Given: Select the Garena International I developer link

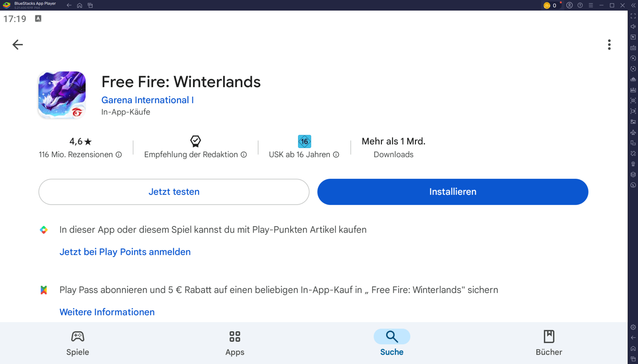Looking at the screenshot, I should tap(148, 100).
